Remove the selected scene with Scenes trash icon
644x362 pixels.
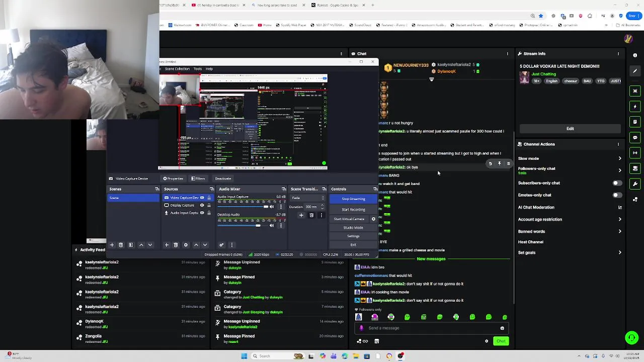(x=121, y=245)
